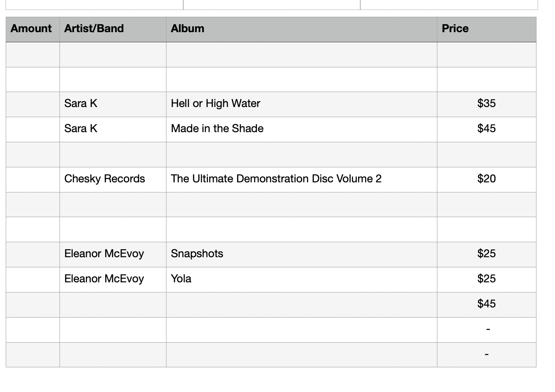This screenshot has width=555, height=392.
Task: Select the $25 price for Yola
Action: (487, 280)
